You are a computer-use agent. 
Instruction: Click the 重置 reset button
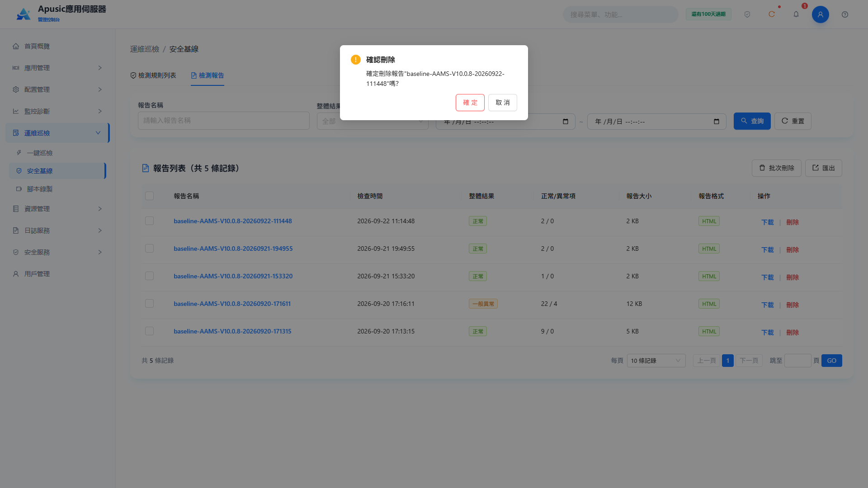click(793, 121)
